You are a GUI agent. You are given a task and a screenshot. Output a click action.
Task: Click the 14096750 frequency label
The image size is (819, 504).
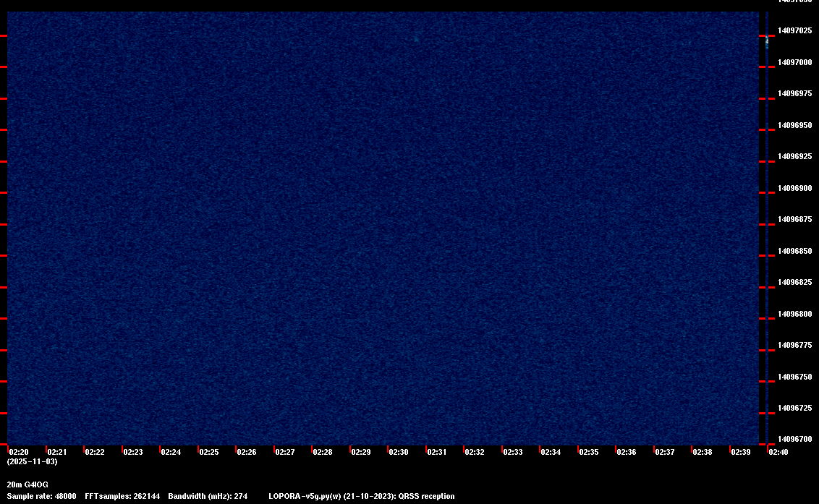click(795, 377)
